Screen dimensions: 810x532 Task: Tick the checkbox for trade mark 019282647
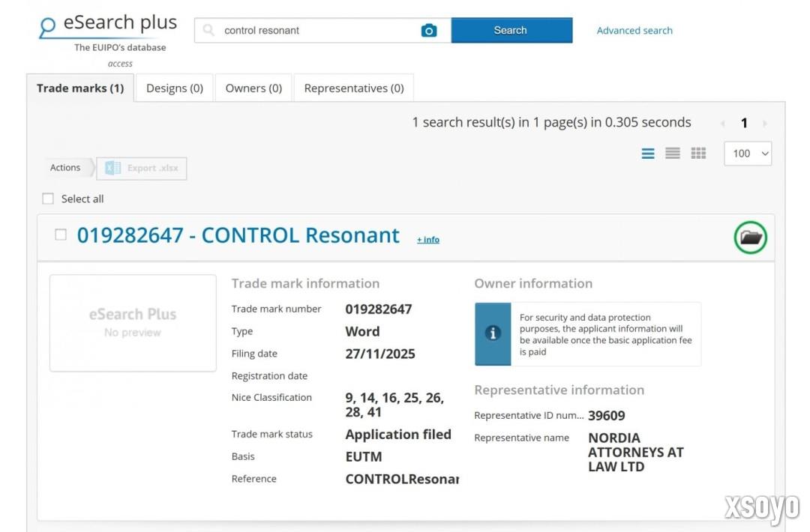[61, 235]
